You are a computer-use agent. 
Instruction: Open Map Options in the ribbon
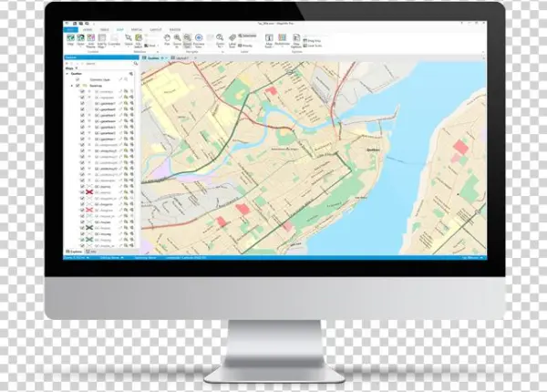(296, 40)
